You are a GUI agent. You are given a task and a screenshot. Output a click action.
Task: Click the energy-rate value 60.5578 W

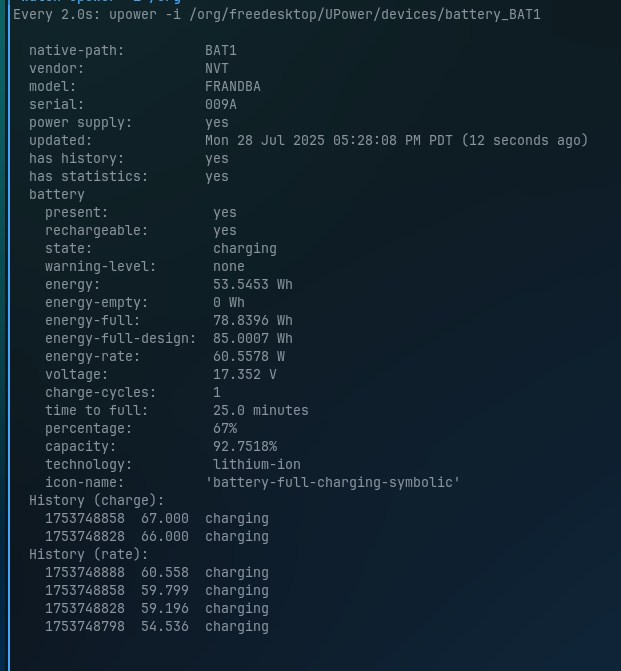(x=249, y=357)
